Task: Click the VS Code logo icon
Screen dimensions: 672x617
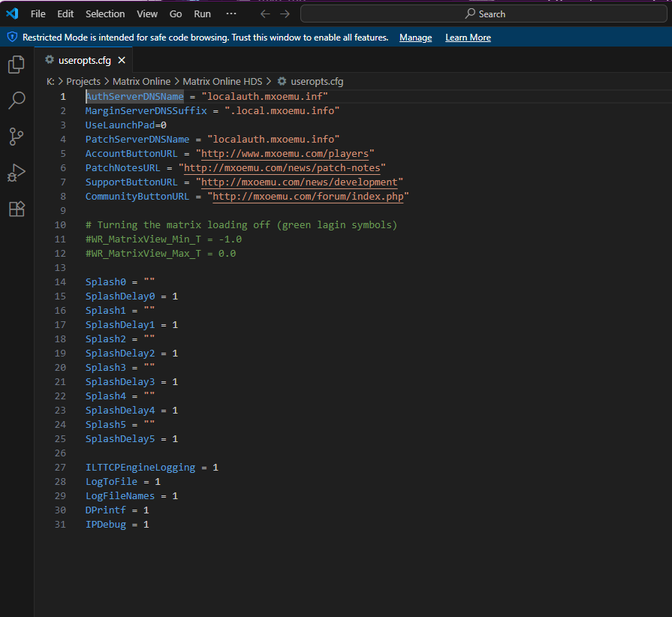Action: [12, 14]
